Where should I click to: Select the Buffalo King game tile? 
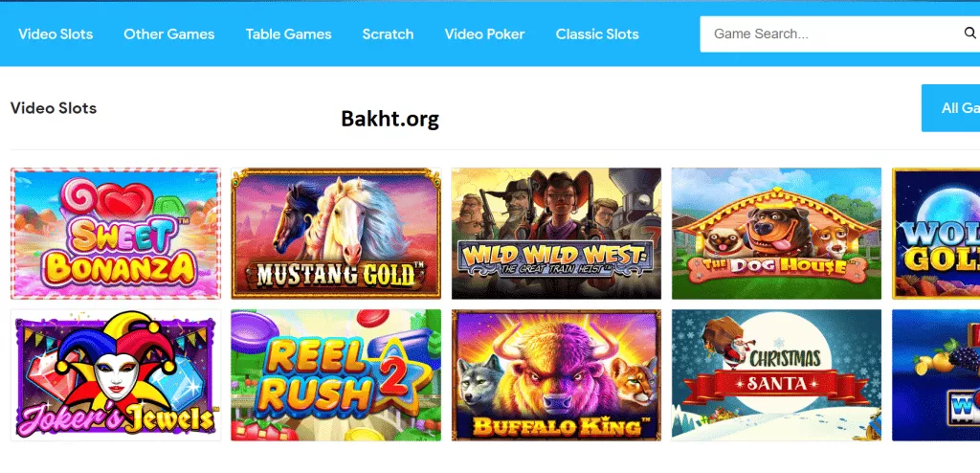tap(556, 374)
